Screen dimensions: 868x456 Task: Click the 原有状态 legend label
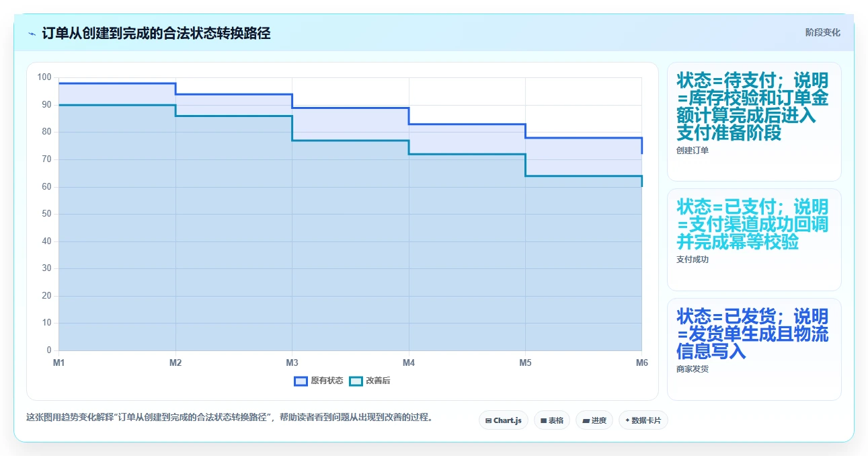(327, 381)
